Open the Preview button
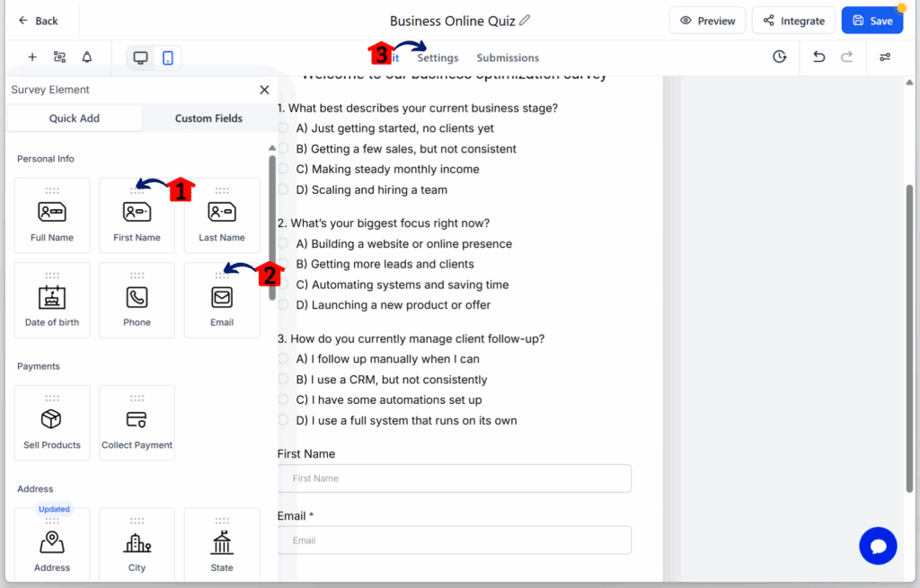 coord(707,21)
